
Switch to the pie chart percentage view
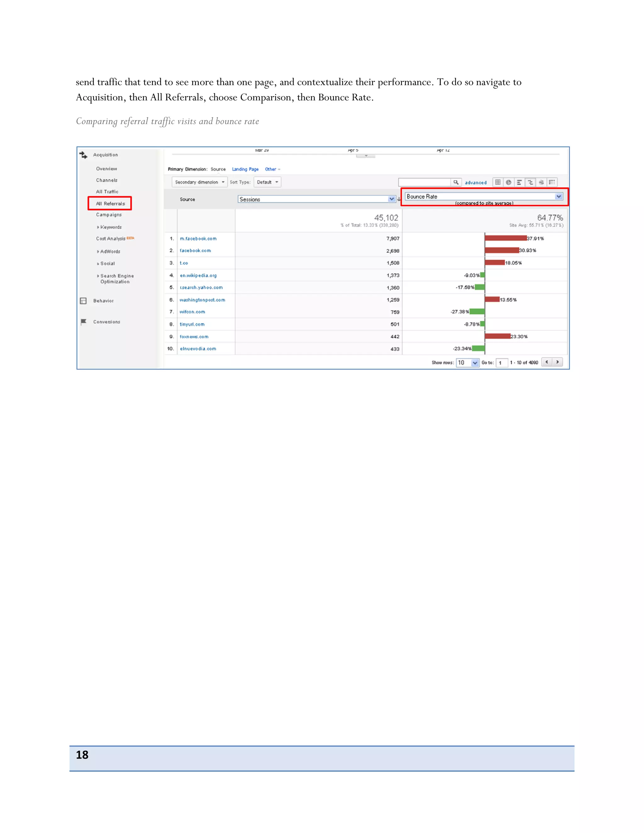(x=508, y=182)
